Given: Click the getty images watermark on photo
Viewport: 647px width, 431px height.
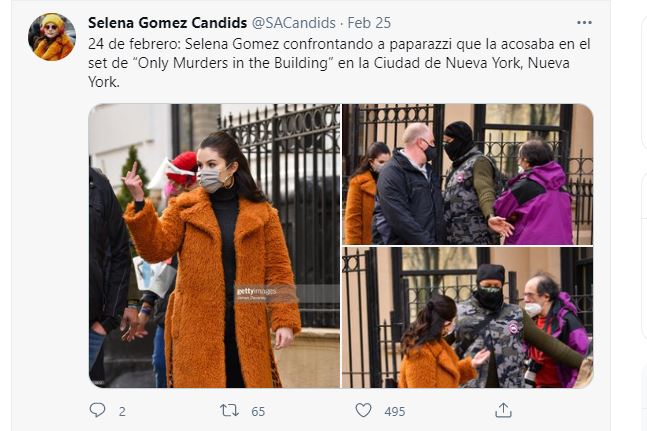Looking at the screenshot, I should click(257, 293).
